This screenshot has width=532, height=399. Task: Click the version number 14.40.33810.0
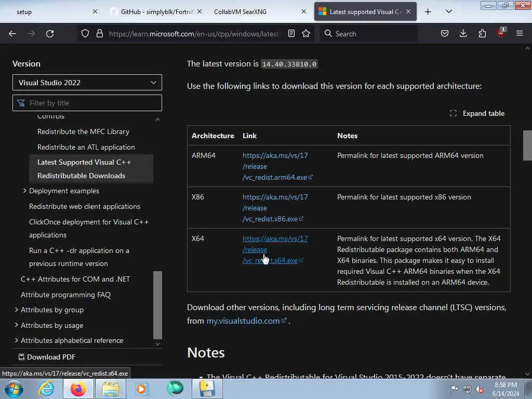[x=289, y=64]
